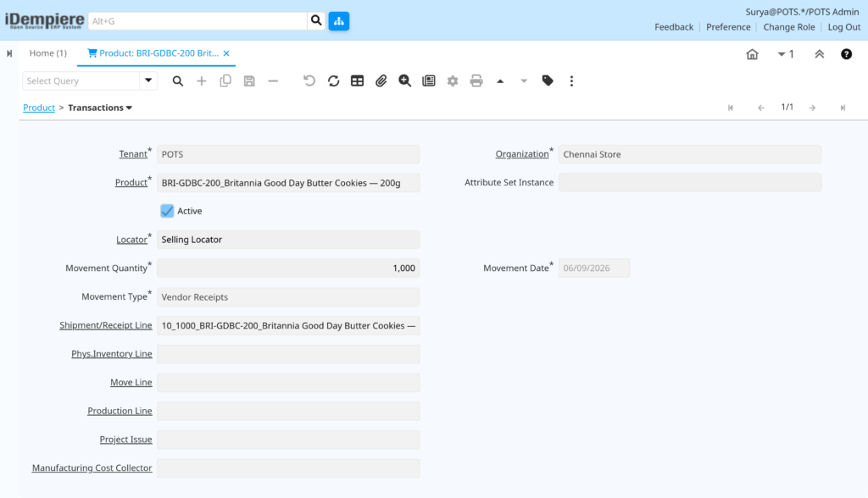Click the Change Role link
Screen dimensions: 868x498
(x=789, y=27)
